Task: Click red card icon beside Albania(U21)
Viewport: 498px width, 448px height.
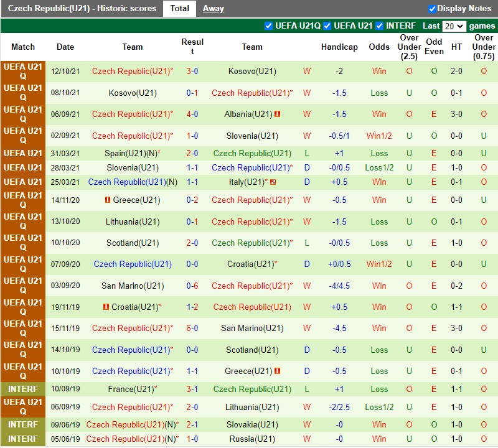Action: point(277,114)
